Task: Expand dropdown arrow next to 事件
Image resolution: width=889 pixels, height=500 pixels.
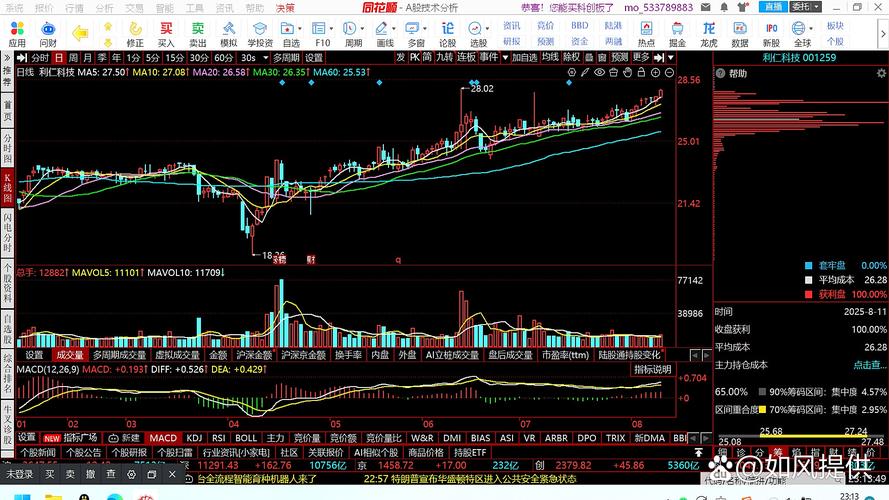Action: [505, 58]
